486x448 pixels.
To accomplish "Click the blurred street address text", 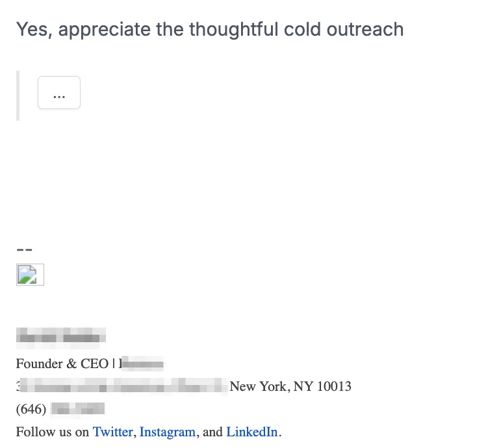I will [123, 387].
